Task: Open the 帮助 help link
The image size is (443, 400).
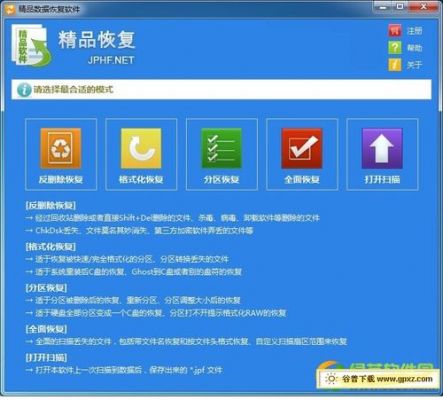Action: [414, 48]
